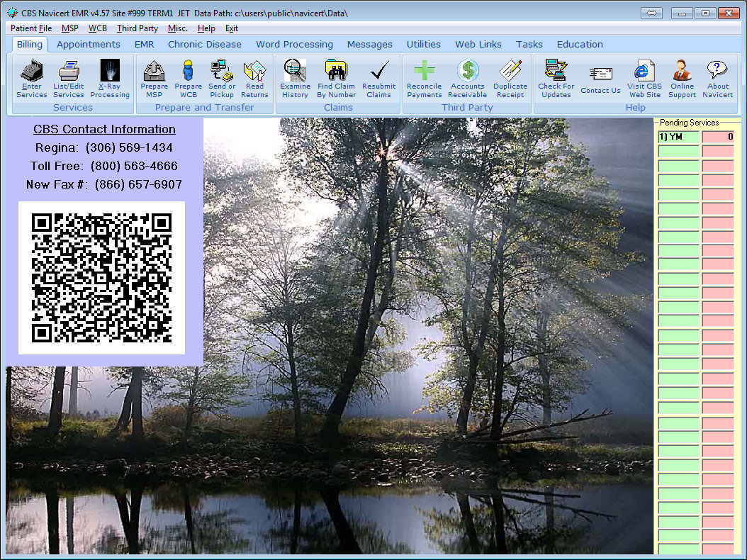Click Check For Updates

point(556,78)
